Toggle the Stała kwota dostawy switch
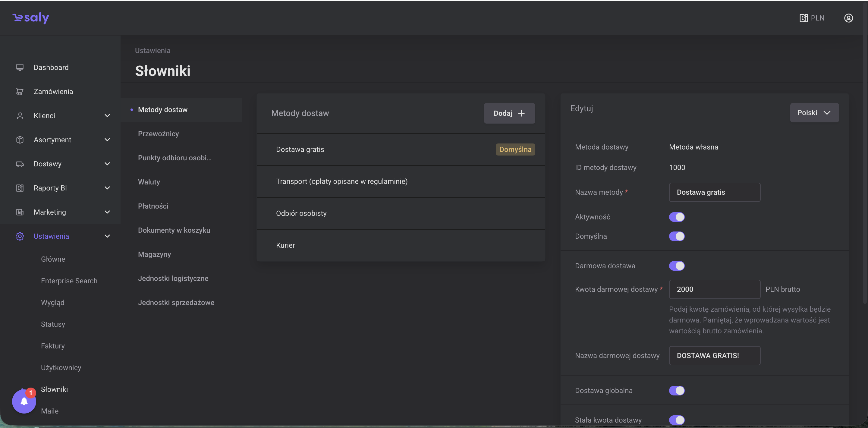This screenshot has height=428, width=868. pyautogui.click(x=677, y=420)
